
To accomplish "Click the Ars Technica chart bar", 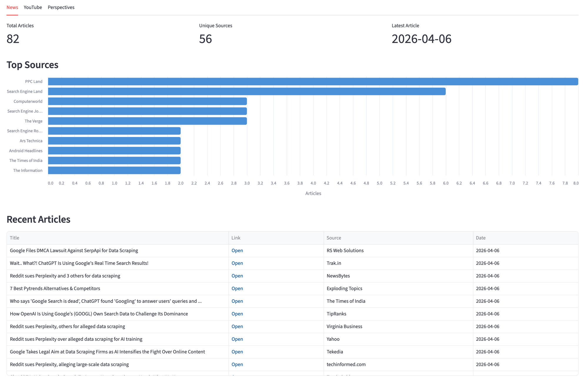I will pos(114,141).
